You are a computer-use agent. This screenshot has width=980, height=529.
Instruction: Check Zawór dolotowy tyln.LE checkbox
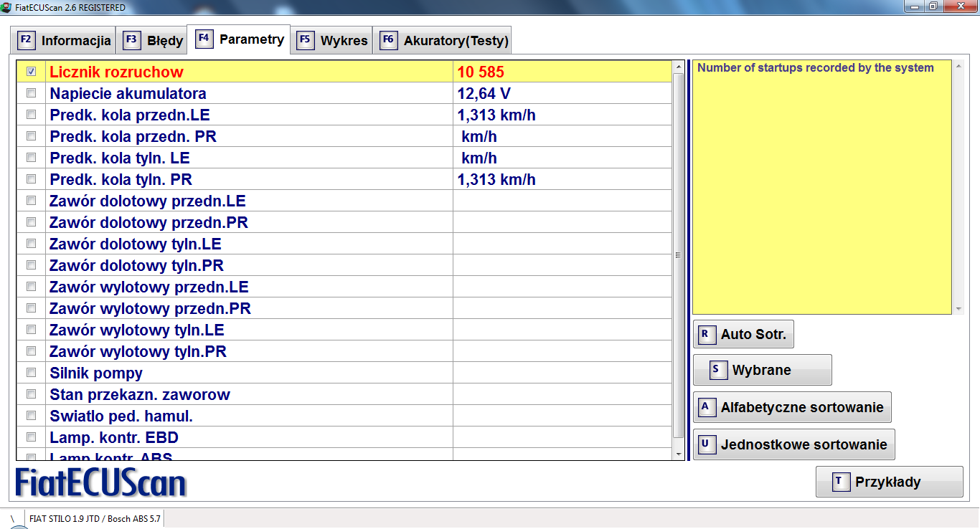click(x=31, y=244)
